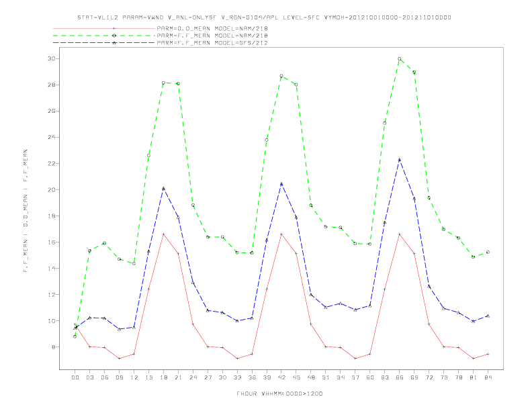Click x-axis forecast hour label 33
The height and width of the screenshot is (411, 532).
point(237,377)
